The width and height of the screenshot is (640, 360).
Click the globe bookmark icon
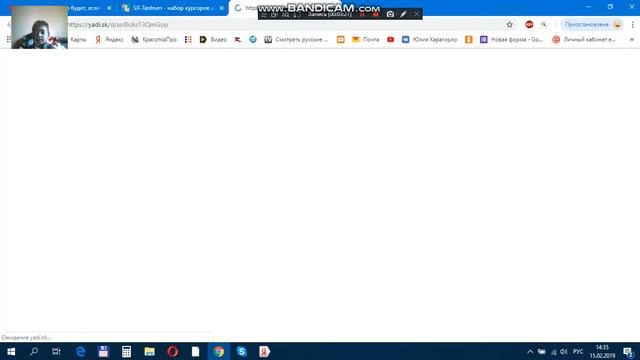(x=253, y=40)
